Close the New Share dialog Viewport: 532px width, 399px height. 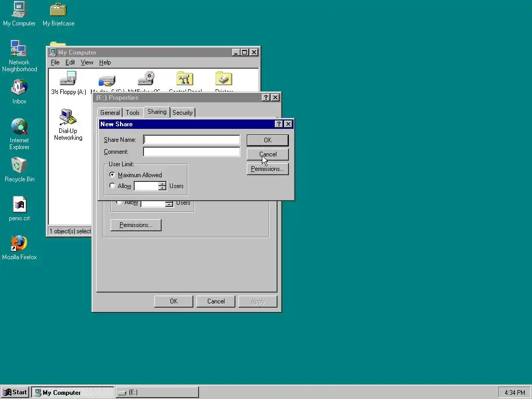pyautogui.click(x=288, y=124)
